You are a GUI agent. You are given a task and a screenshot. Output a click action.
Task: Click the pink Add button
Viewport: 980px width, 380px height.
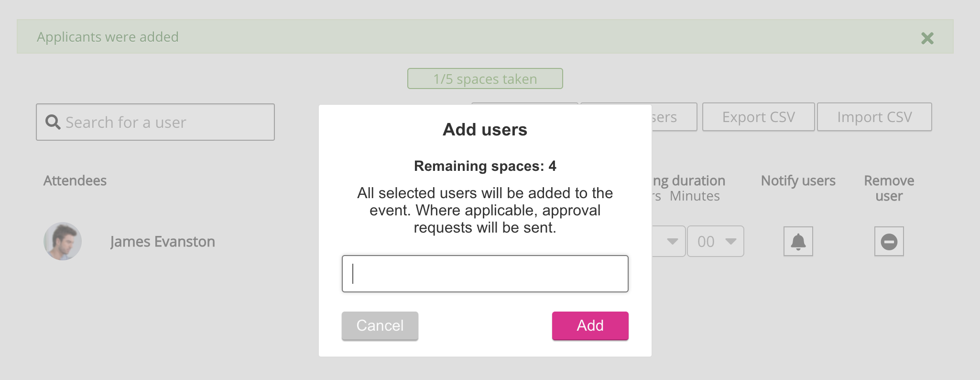point(590,325)
